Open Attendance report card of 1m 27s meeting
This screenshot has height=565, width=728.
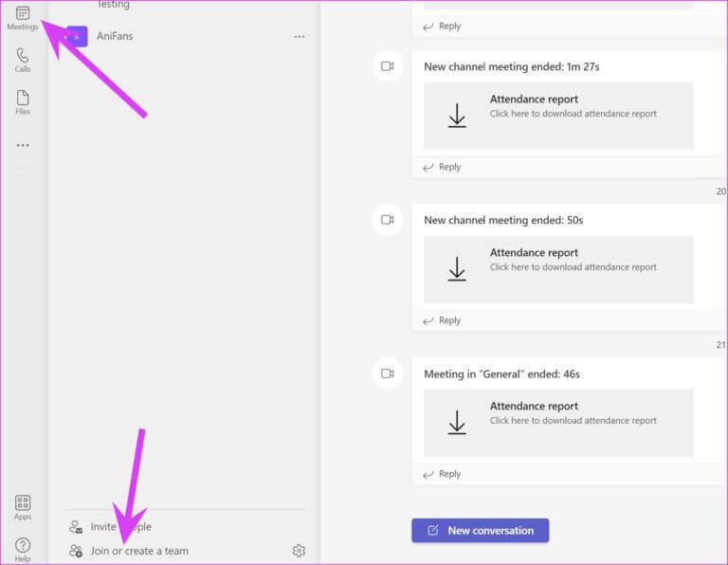tap(558, 116)
